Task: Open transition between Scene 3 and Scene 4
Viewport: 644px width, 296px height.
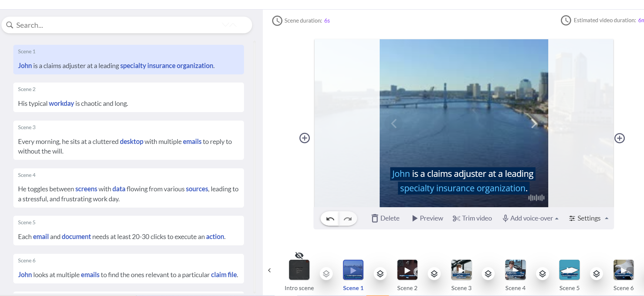Action: click(488, 274)
